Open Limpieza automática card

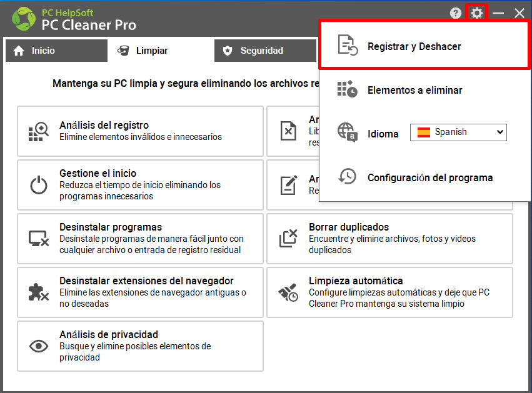tap(389, 292)
